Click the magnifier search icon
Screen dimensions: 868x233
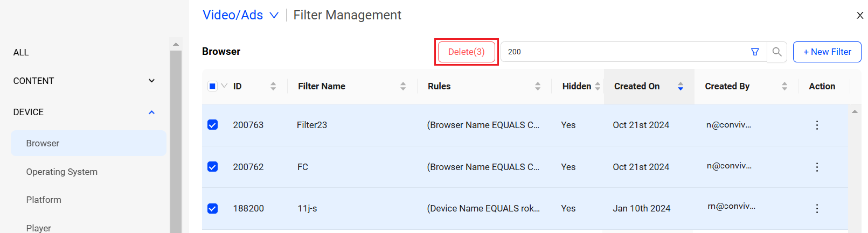pos(777,52)
